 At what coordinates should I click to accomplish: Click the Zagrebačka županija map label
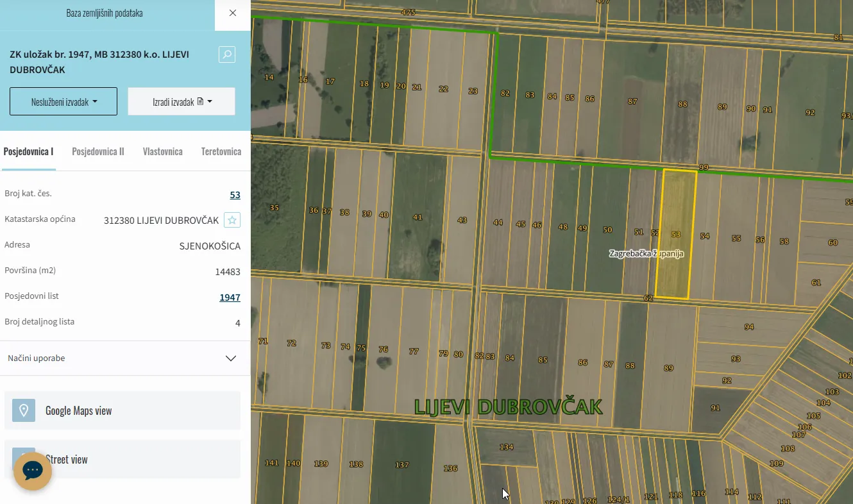point(646,253)
